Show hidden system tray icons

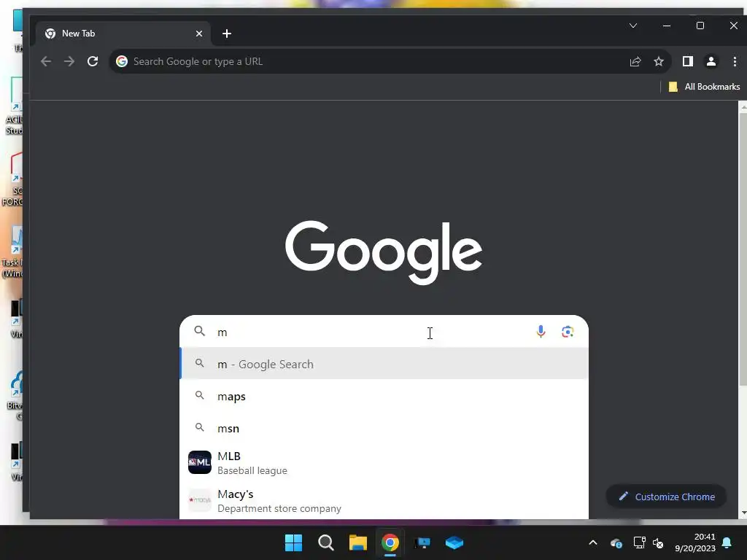click(x=593, y=542)
